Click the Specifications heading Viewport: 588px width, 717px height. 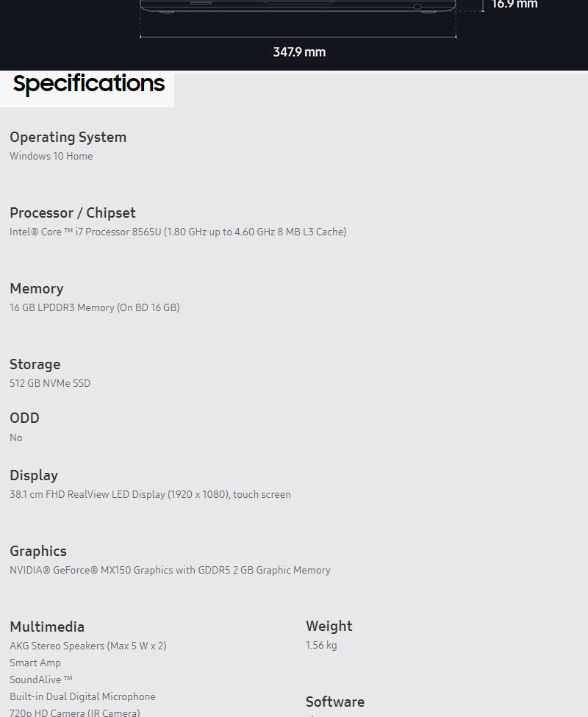(88, 84)
